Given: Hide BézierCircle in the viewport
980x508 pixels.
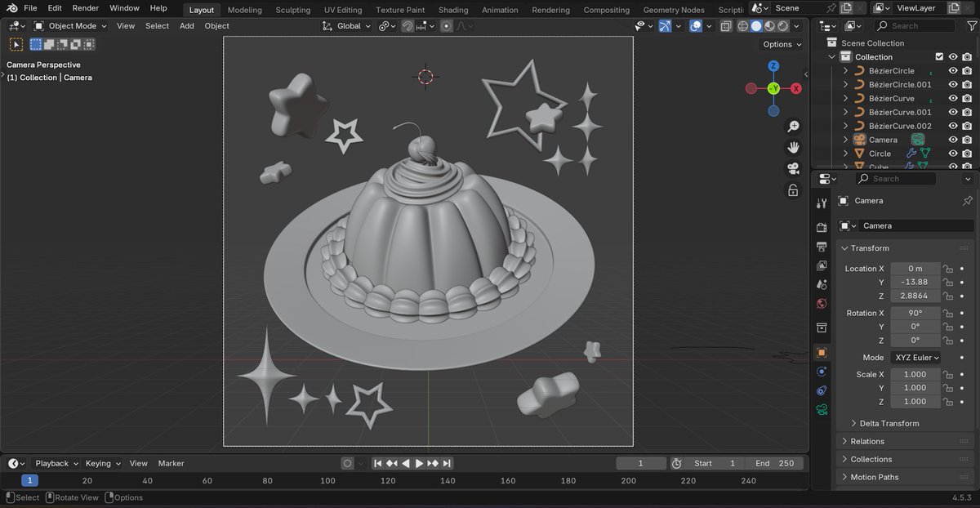Looking at the screenshot, I should click(x=952, y=70).
